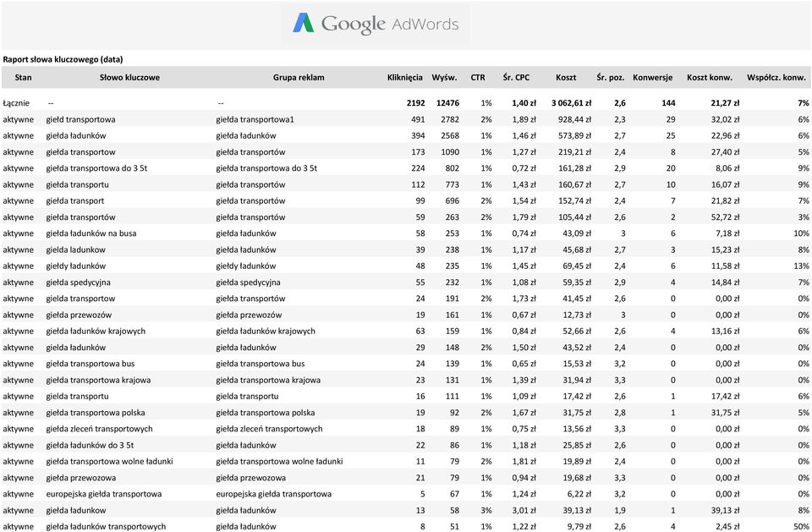Click keyword giełdy ładunków

click(x=75, y=266)
